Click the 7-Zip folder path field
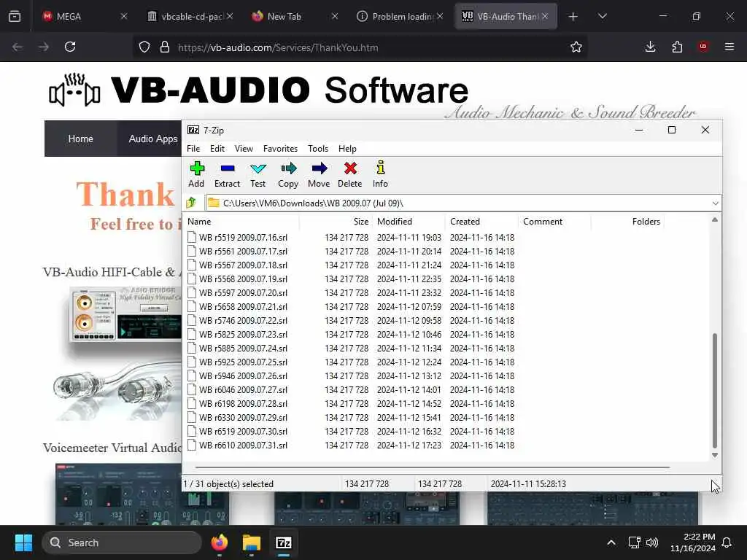 (x=463, y=203)
